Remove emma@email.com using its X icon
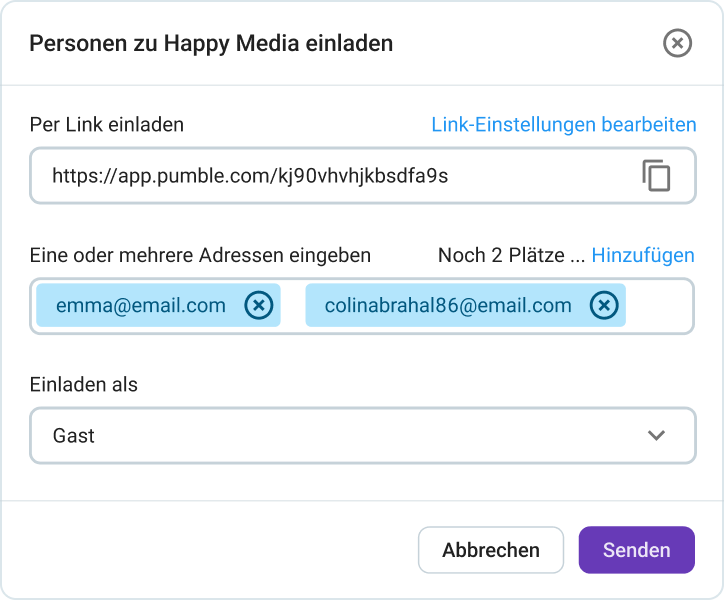 pos(259,306)
